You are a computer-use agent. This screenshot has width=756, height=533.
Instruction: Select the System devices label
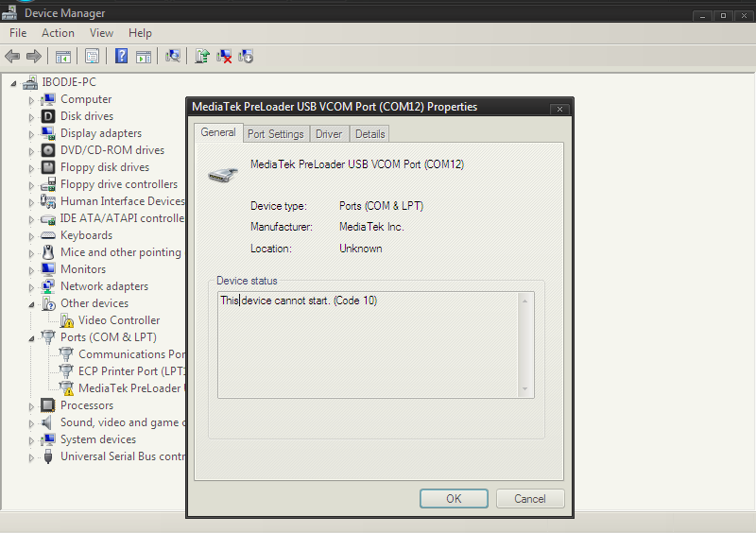click(x=98, y=439)
